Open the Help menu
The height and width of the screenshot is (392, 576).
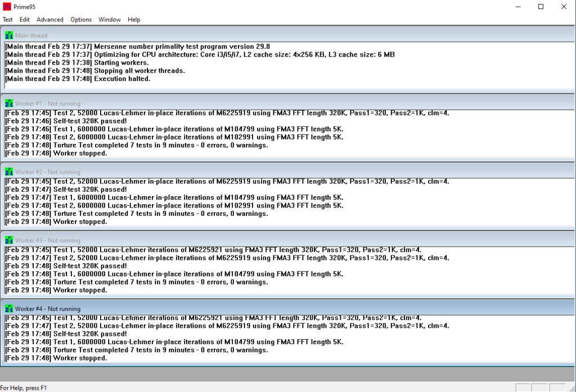(134, 20)
